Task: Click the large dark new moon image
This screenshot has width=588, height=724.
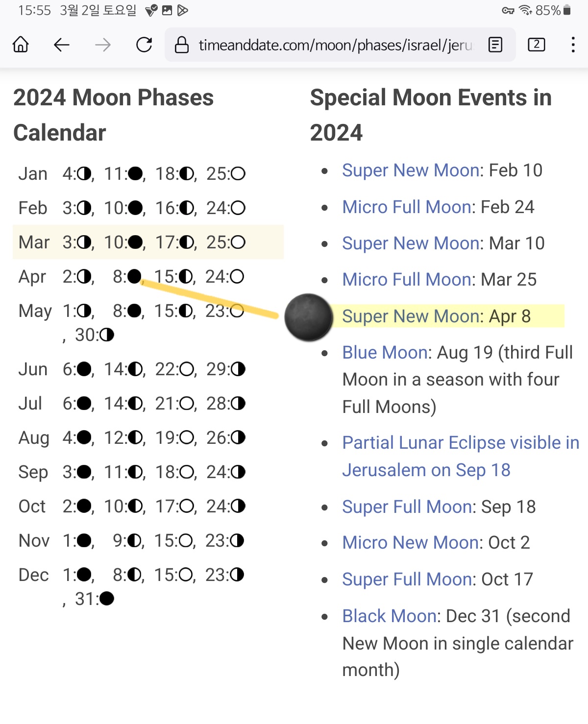Action: tap(309, 317)
